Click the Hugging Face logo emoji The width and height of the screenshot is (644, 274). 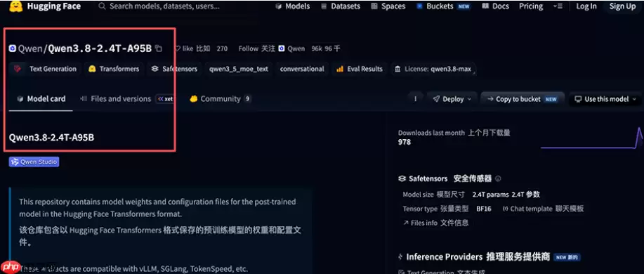pyautogui.click(x=15, y=6)
